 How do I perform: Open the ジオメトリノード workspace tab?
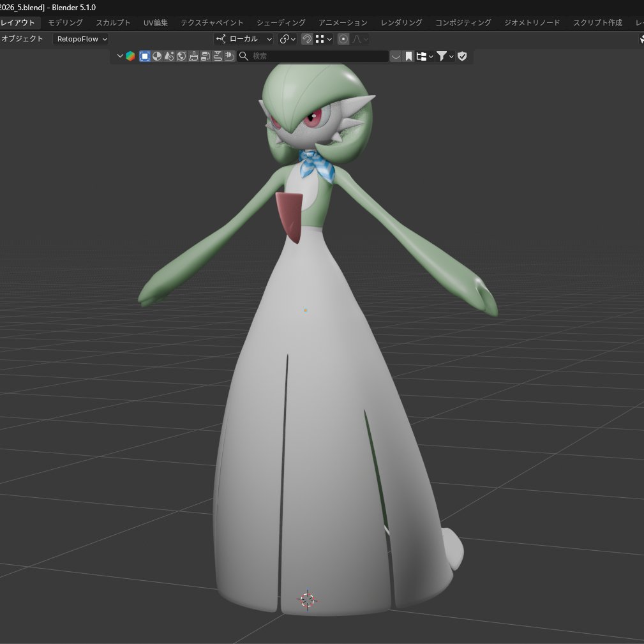pyautogui.click(x=532, y=22)
